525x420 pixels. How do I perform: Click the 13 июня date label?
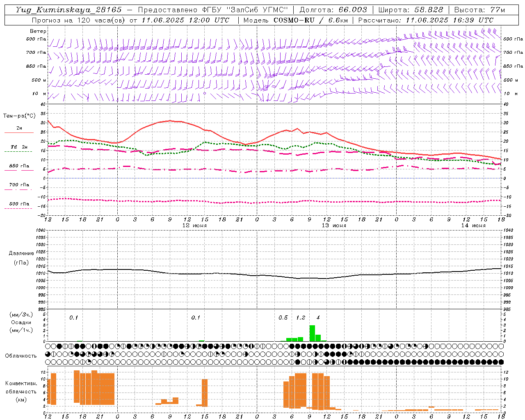333,226
